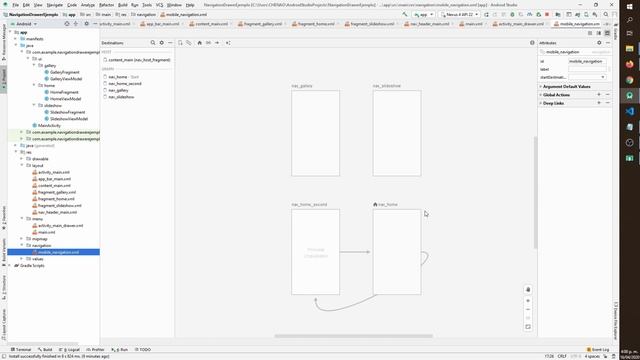The image size is (640, 360).
Task: Switch to Design view mode icon
Action: click(x=607, y=33)
